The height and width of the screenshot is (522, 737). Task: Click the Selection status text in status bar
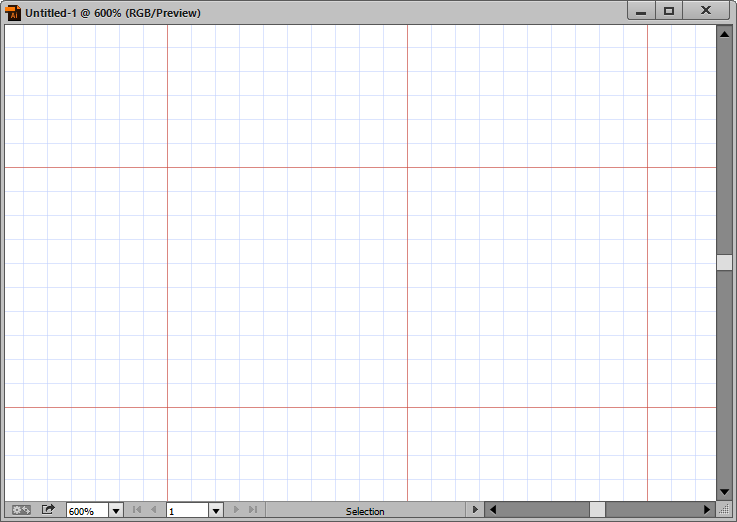coord(365,511)
